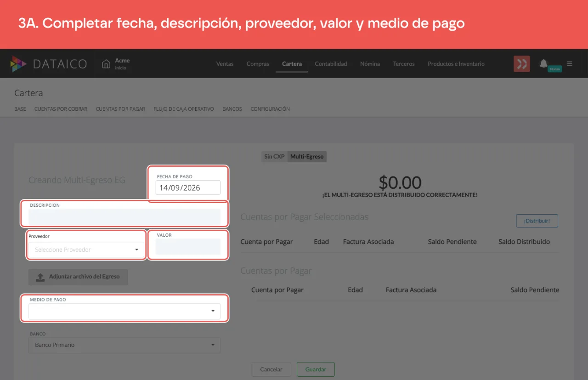This screenshot has height=380, width=588.
Task: Click the red double-arrow shortcut icon
Action: [x=522, y=64]
